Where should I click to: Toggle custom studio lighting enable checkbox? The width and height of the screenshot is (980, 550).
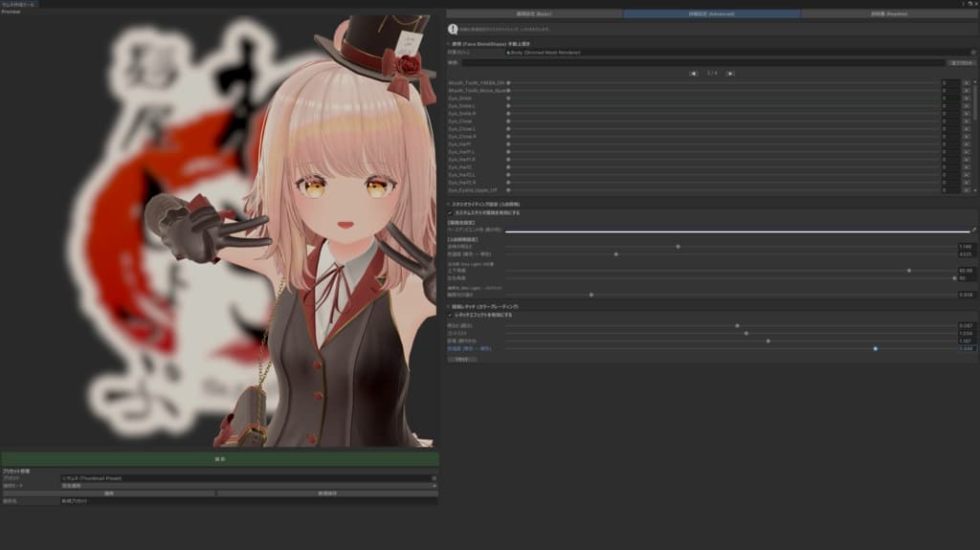click(450, 212)
